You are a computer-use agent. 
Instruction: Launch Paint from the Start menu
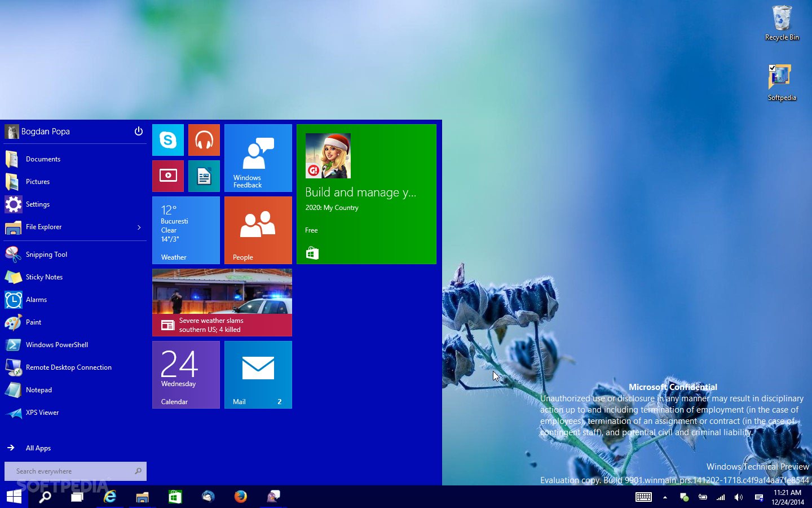(x=75, y=322)
